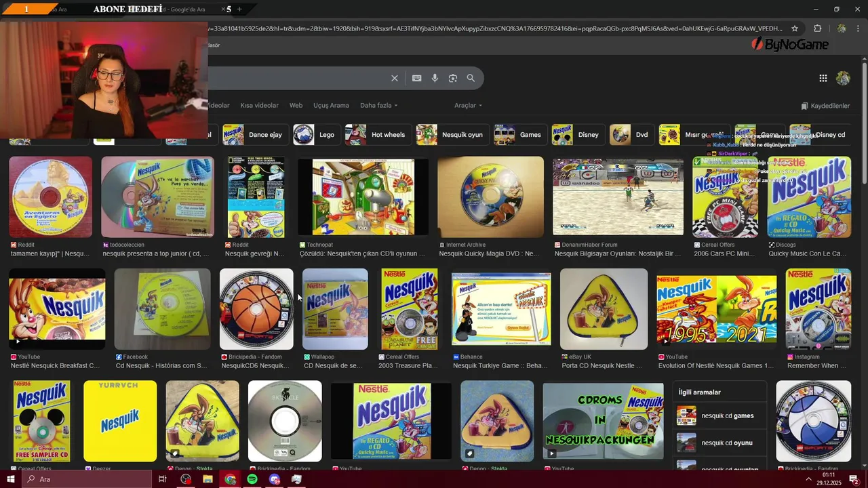Open the on-screen keyboard input tool
Image resolution: width=868 pixels, height=488 pixels.
pyautogui.click(x=417, y=78)
